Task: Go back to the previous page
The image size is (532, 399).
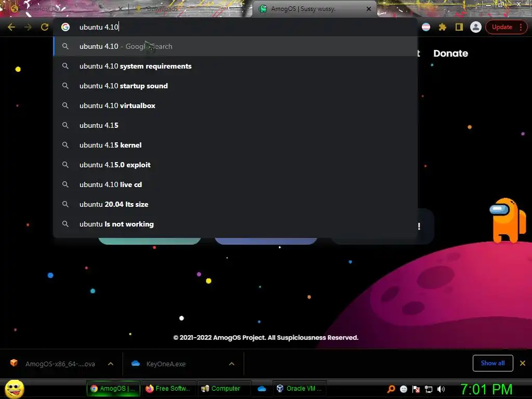Action: tap(11, 27)
